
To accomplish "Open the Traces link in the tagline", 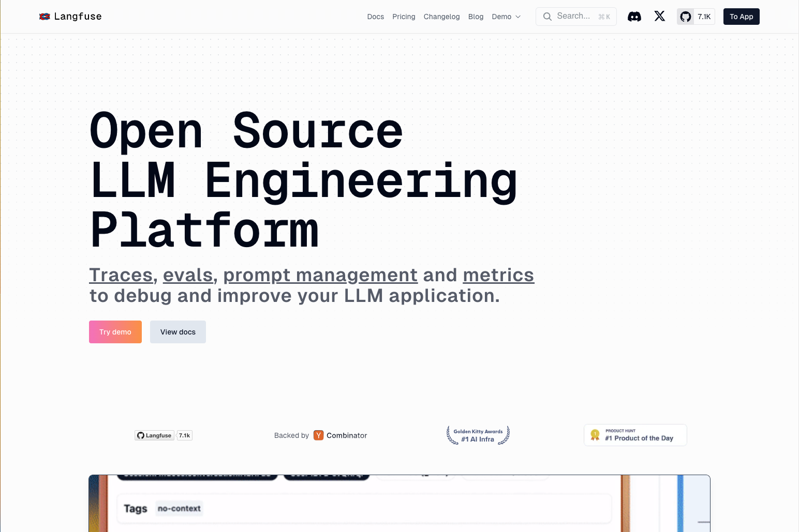I will point(121,275).
